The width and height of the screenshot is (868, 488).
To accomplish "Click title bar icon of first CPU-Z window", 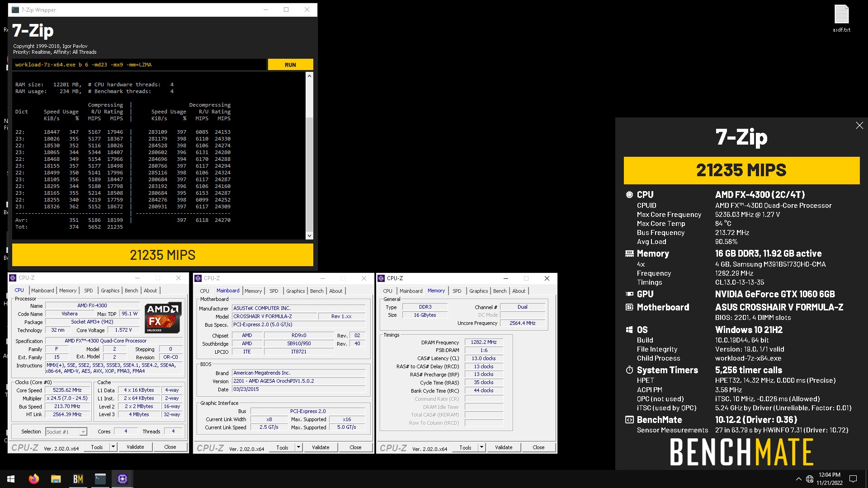I will click(13, 278).
